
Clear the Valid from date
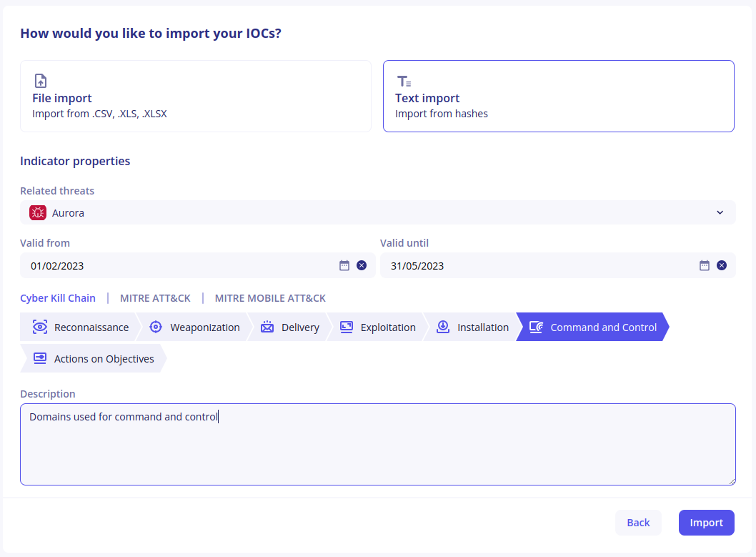click(362, 265)
